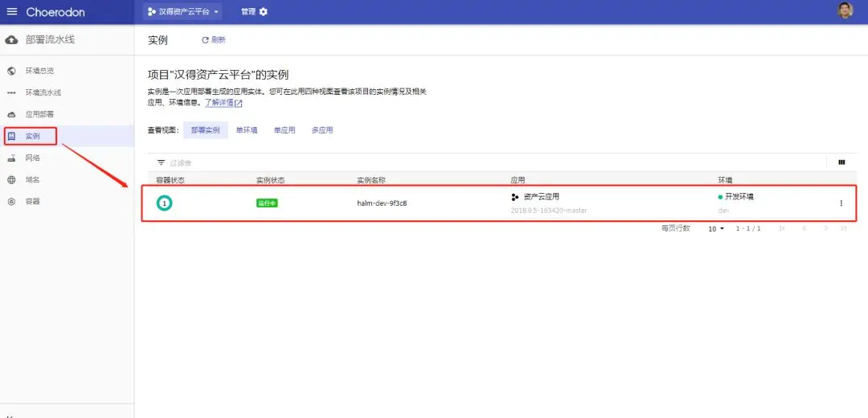The image size is (868, 418).
Task: Go to first page arrow
Action: [x=782, y=228]
